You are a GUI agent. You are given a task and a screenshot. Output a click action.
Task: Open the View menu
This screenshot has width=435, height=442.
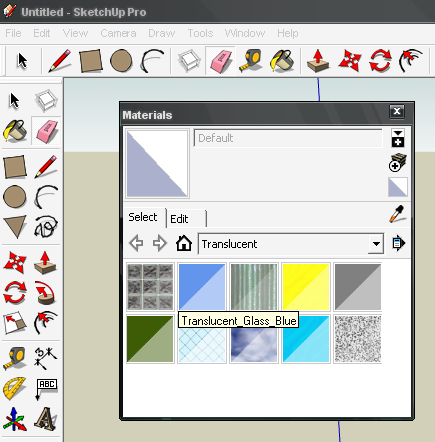tap(75, 33)
